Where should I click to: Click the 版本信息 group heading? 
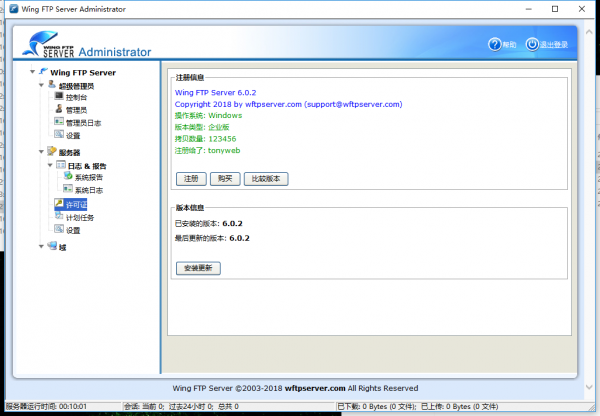tap(190, 208)
